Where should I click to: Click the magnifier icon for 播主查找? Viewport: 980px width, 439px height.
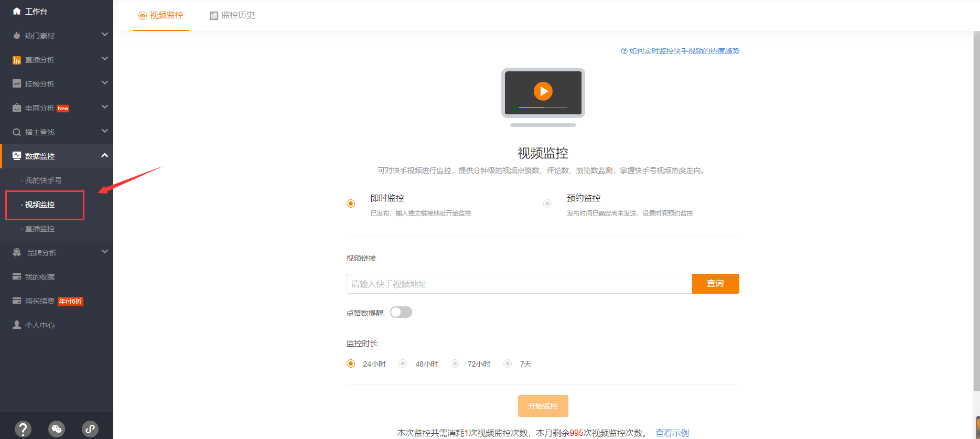pos(17,132)
